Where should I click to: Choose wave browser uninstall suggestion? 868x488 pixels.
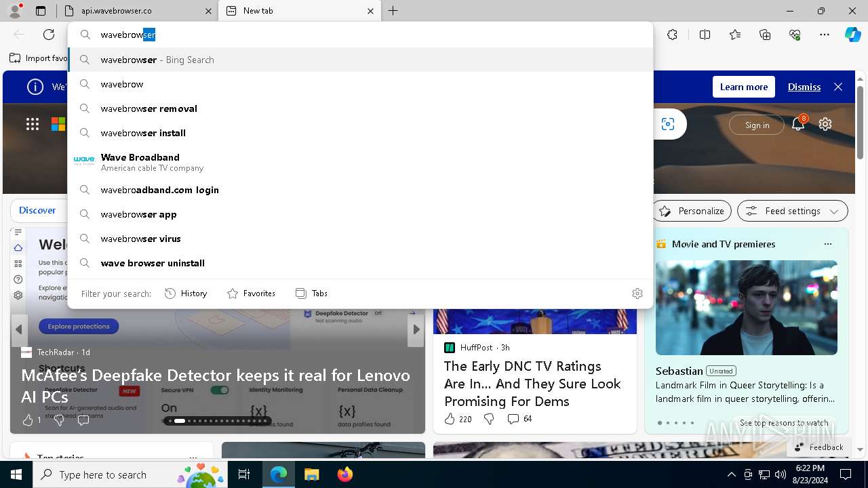361,263
